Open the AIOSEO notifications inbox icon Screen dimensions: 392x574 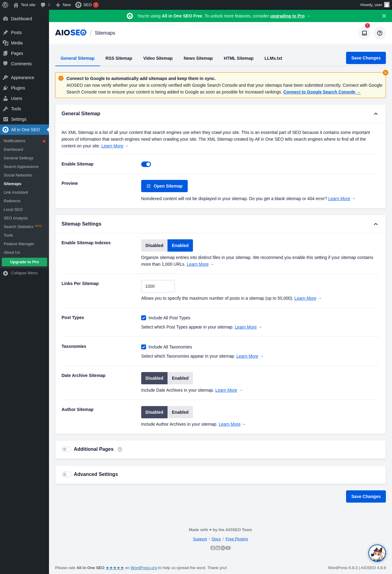coord(364,33)
